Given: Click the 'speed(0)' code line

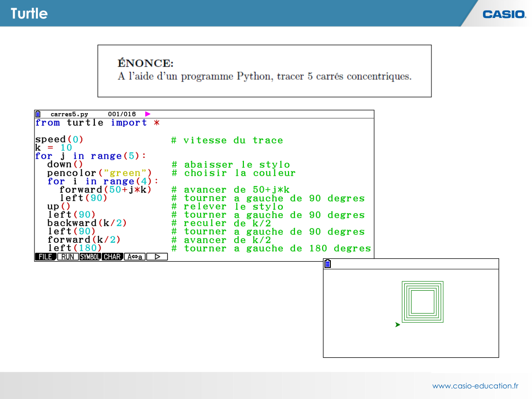Looking at the screenshot, I should (59, 139).
